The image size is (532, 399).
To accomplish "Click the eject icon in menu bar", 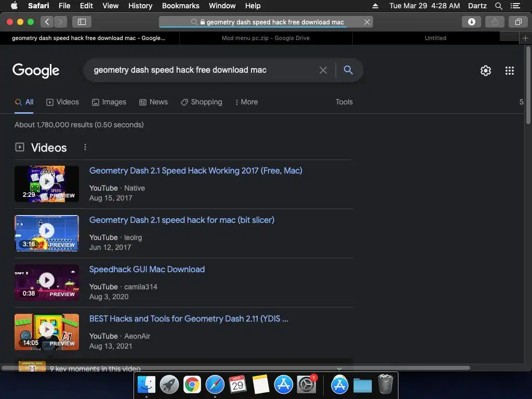I will (x=375, y=6).
